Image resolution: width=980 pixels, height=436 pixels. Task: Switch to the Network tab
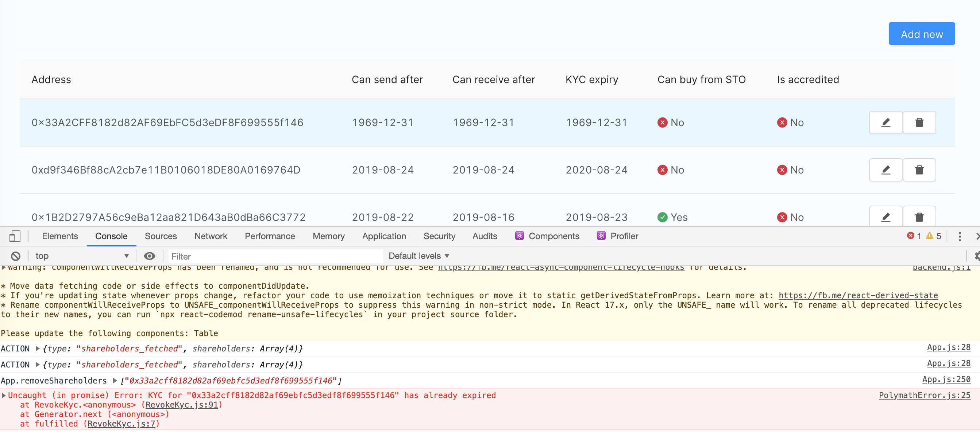pos(211,236)
